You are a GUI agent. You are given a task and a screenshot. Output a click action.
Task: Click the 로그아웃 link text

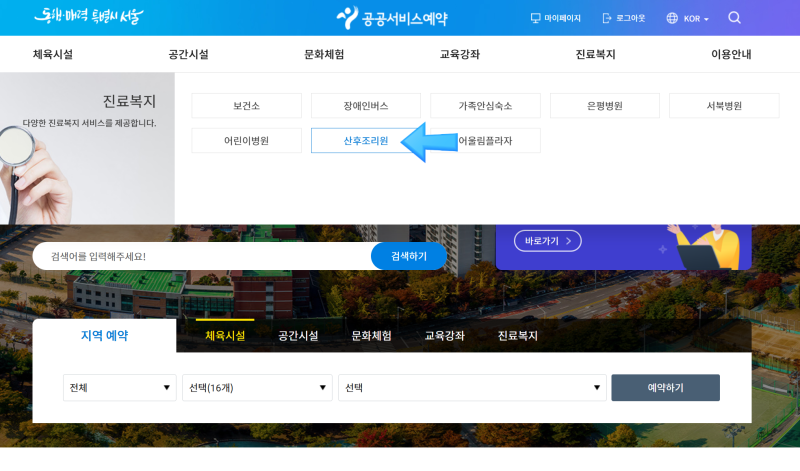(631, 18)
